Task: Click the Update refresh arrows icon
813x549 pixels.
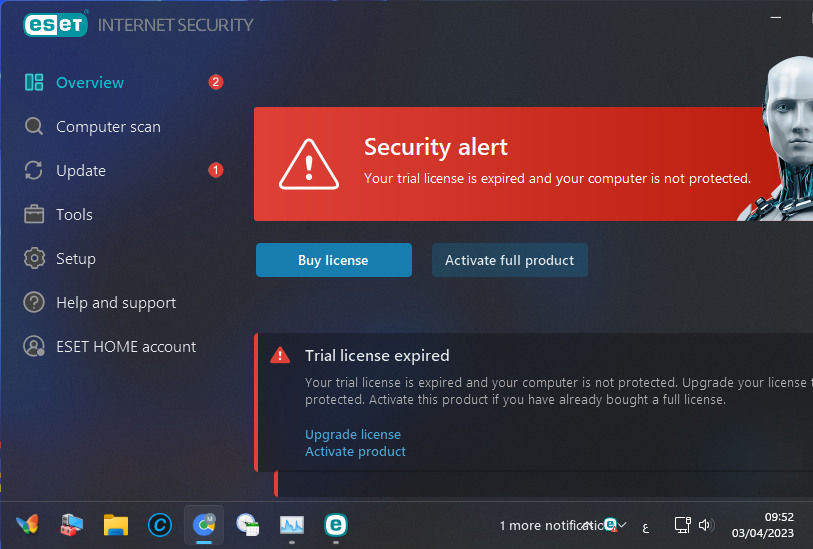Action: 34,170
